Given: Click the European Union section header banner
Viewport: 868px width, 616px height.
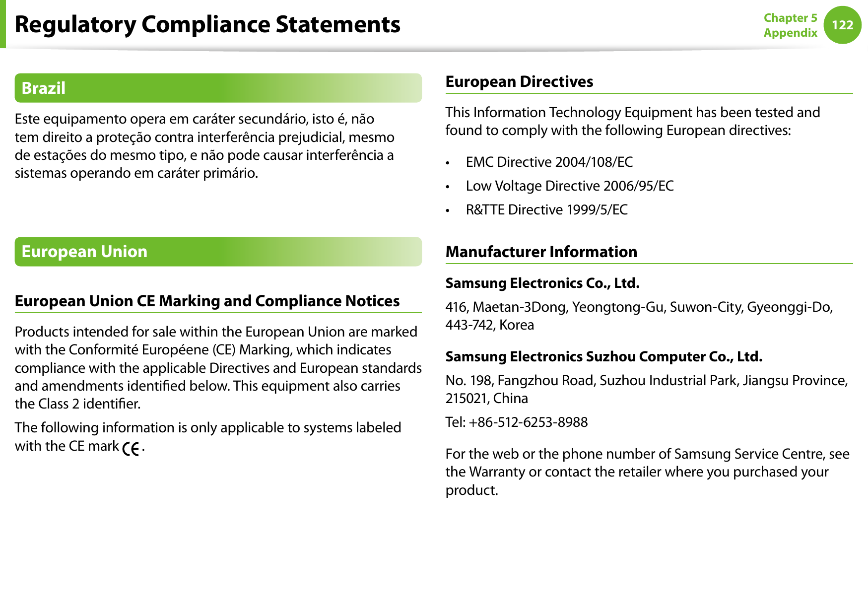Looking at the screenshot, I should 218,252.
